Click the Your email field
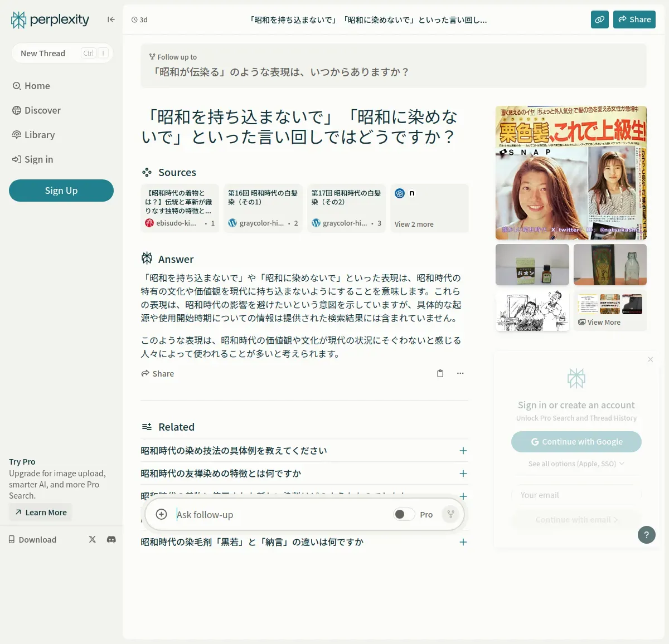Image resolution: width=669 pixels, height=644 pixels. 576,495
